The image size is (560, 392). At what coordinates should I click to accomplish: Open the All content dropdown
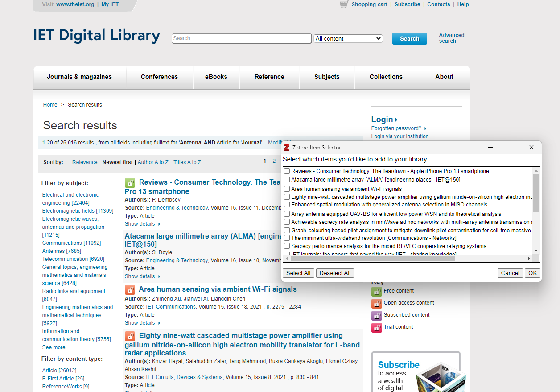pos(348,39)
